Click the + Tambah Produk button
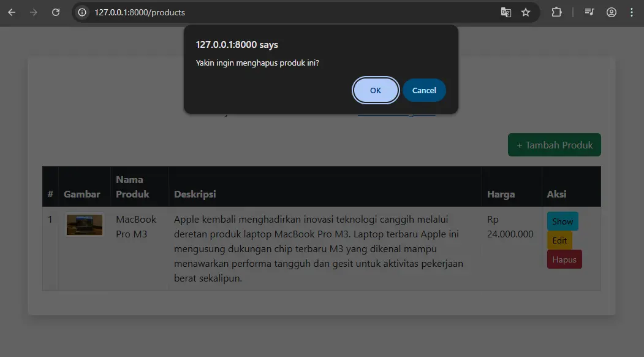The image size is (644, 357). point(554,145)
